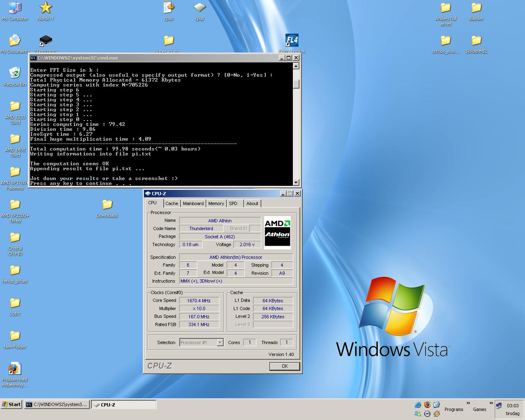Switch to the CPU-Z taskbar button
The height and width of the screenshot is (420, 525).
pyautogui.click(x=123, y=404)
